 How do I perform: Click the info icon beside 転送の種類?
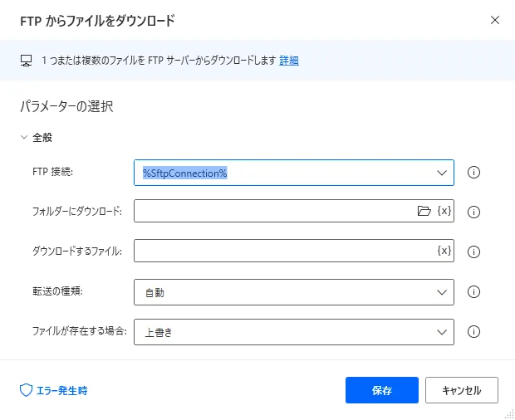click(475, 291)
